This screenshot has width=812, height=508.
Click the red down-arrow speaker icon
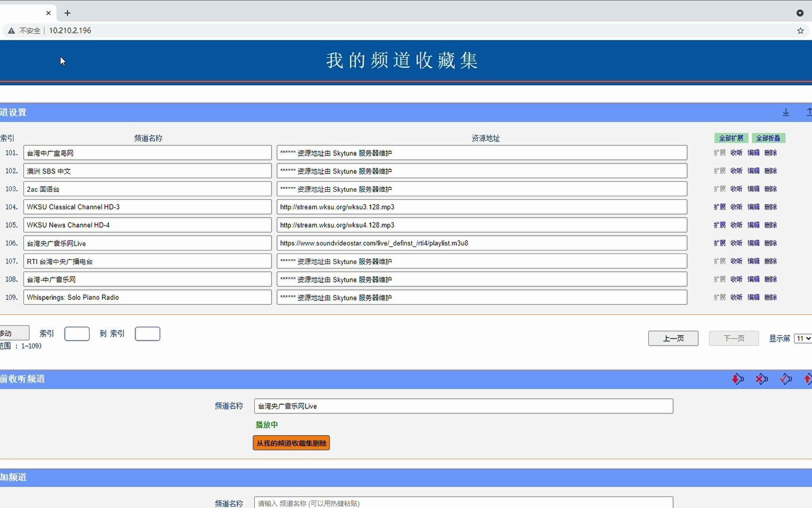[738, 380]
